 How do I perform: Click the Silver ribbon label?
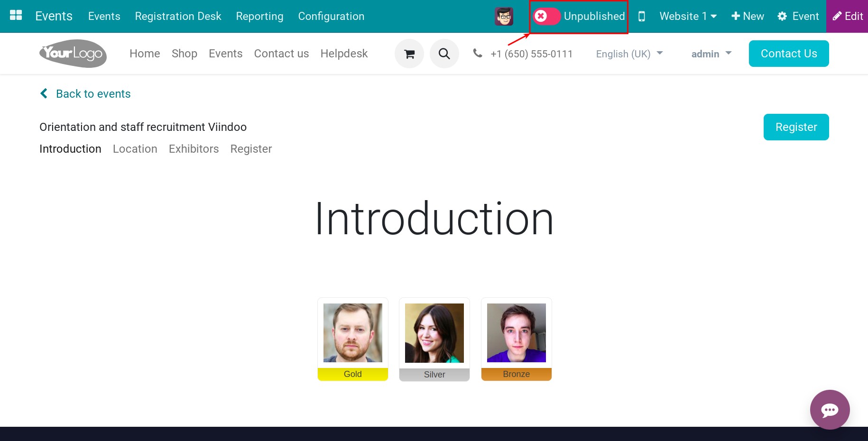[434, 375]
